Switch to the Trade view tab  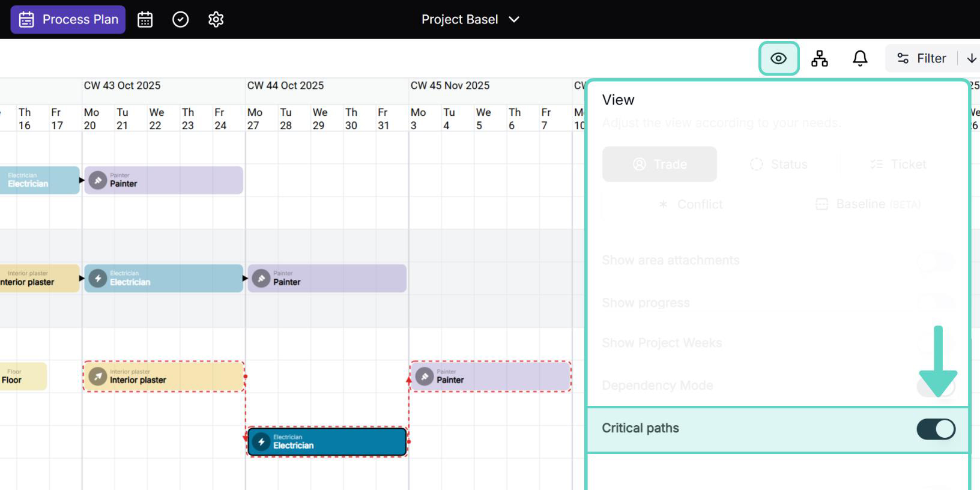pyautogui.click(x=659, y=164)
